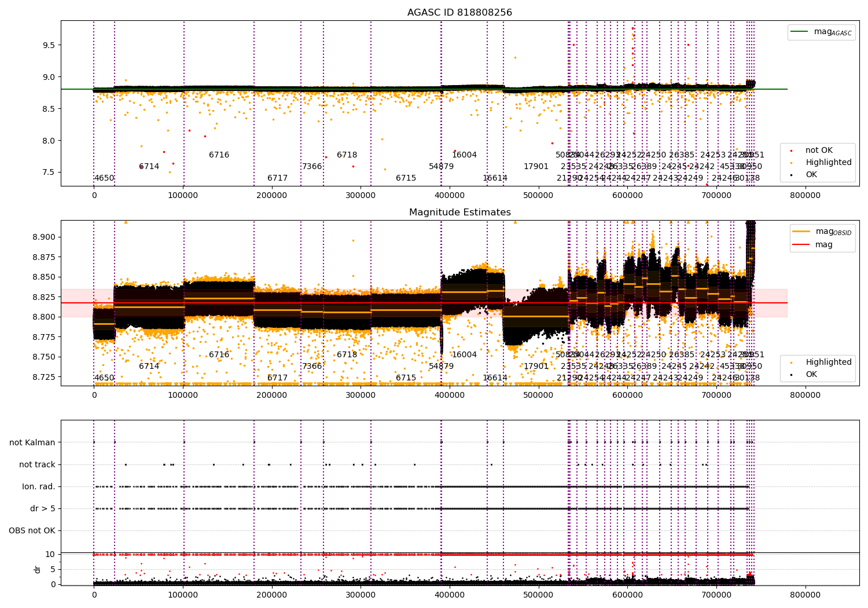Click obsid label 16004 in the top plot
Screen dimensions: 868x608
[x=465, y=155]
